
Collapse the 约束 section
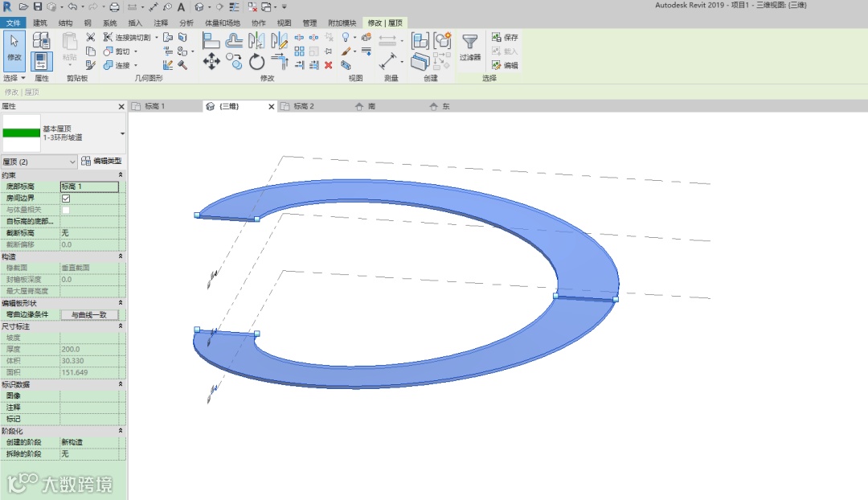[121, 175]
